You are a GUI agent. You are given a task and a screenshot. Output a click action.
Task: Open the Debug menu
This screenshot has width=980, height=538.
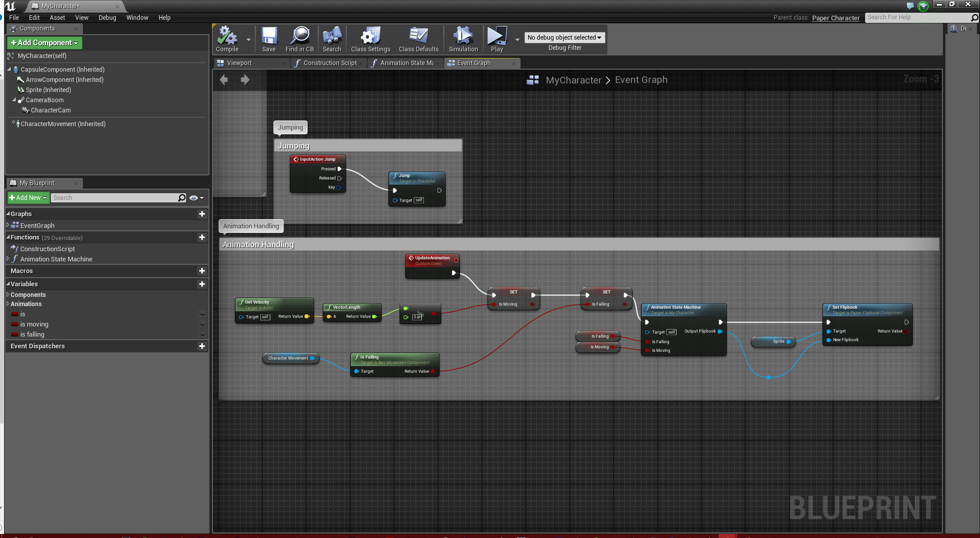107,17
